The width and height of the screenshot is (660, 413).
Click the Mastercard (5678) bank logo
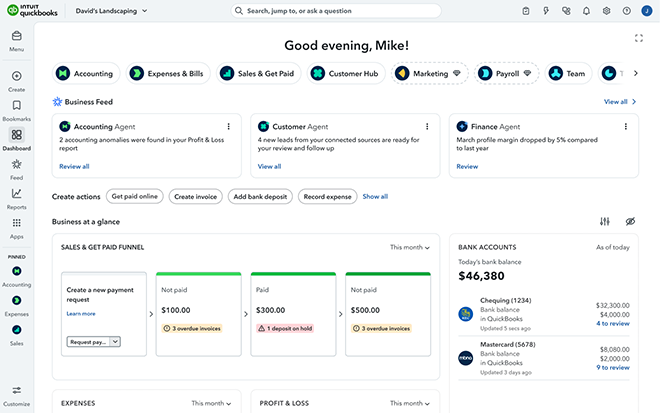pos(466,358)
